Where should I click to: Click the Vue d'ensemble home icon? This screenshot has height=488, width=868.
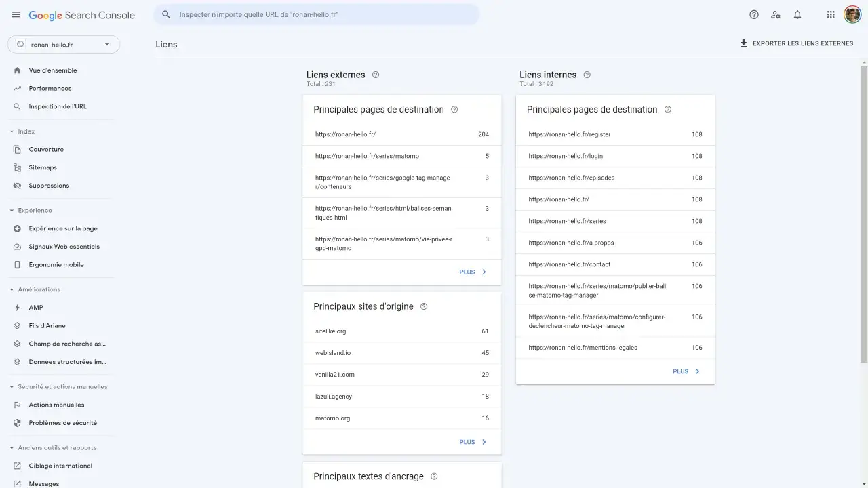click(x=17, y=70)
